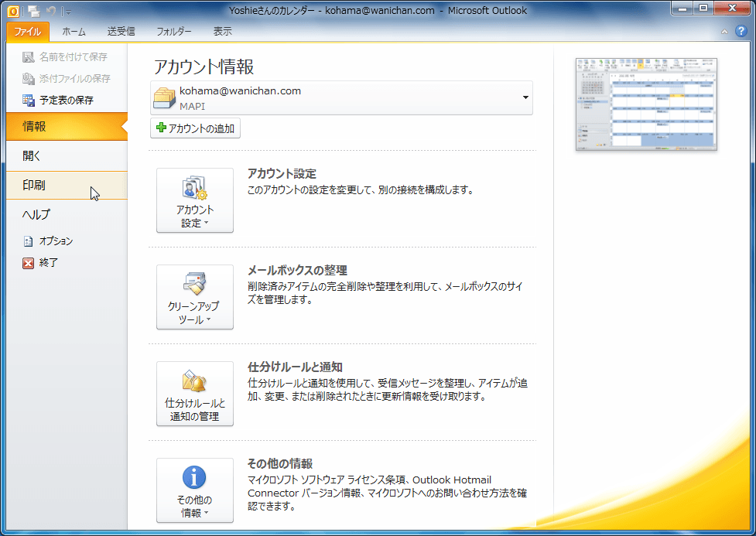Switch to the 送受信 ribbon tab
This screenshot has height=536, width=756.
(x=121, y=32)
